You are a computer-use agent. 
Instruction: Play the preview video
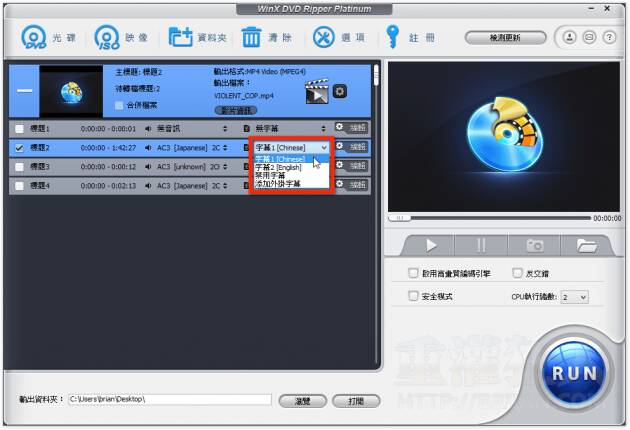pos(431,245)
